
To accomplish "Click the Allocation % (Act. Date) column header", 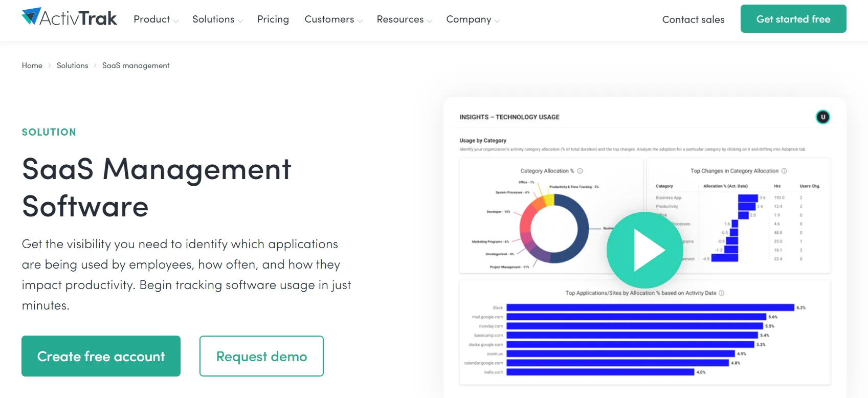I will pyautogui.click(x=725, y=186).
